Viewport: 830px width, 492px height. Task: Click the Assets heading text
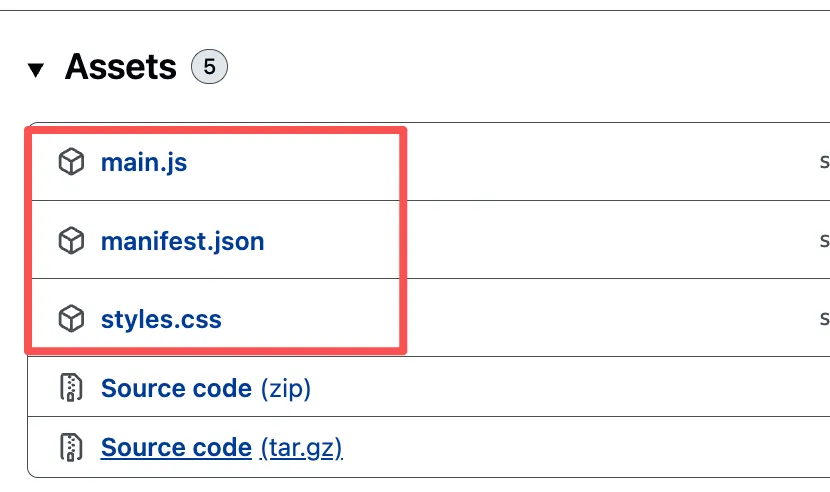click(120, 68)
